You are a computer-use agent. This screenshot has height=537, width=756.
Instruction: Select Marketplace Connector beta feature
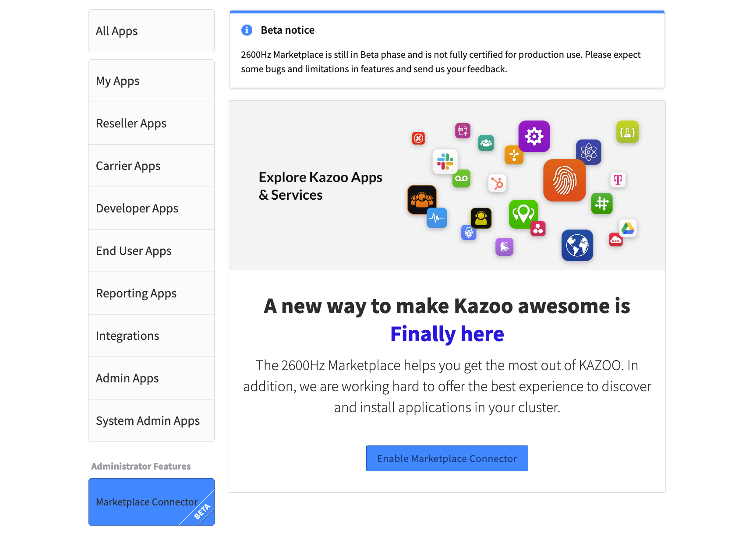[x=152, y=502]
